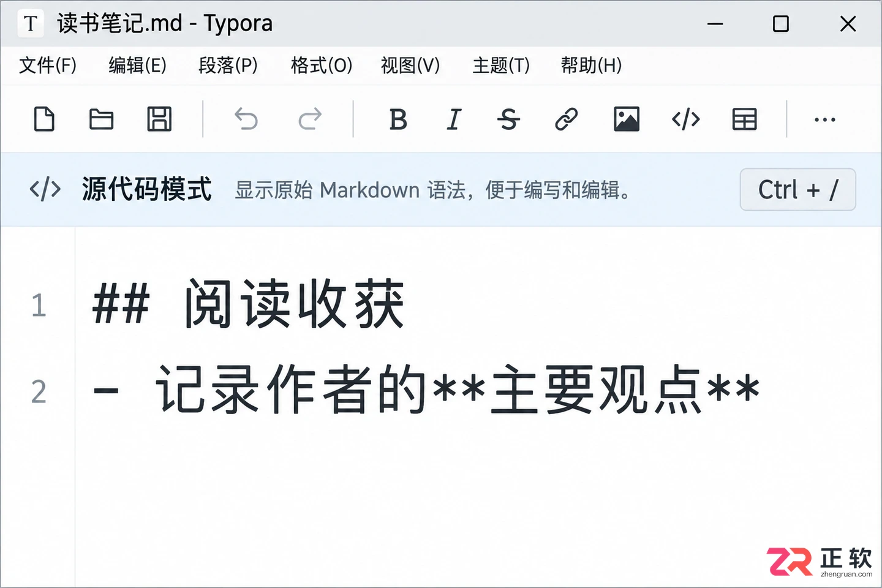Open the 文件(F) menu
Viewport: 882px width, 588px height.
coord(48,65)
